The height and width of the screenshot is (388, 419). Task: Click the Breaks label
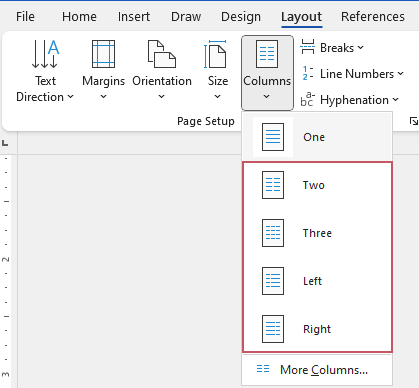(x=337, y=48)
